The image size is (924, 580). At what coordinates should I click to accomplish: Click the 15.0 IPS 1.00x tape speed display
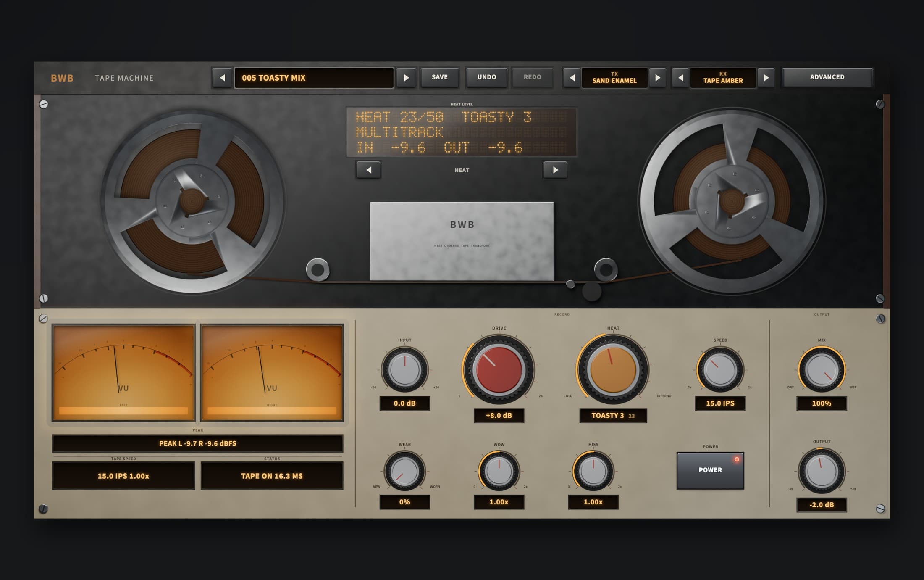tap(123, 476)
